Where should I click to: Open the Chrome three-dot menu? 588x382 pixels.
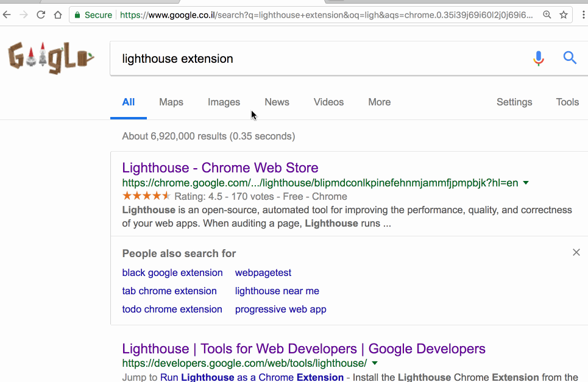583,15
